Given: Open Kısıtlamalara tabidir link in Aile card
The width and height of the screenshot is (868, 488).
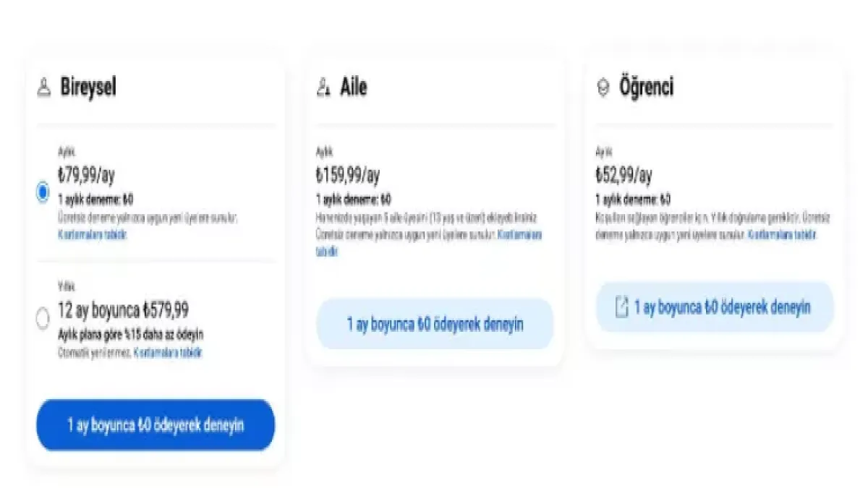Looking at the screenshot, I should click(519, 235).
